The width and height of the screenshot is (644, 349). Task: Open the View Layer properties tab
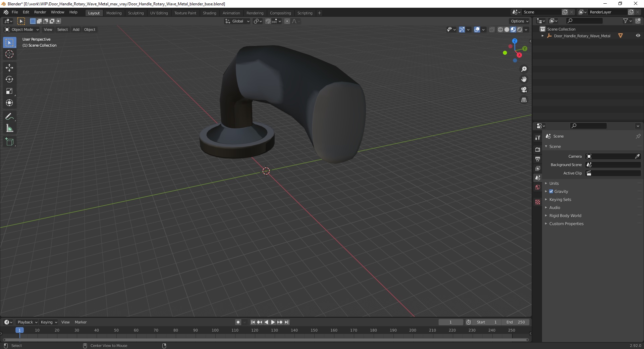tap(538, 168)
